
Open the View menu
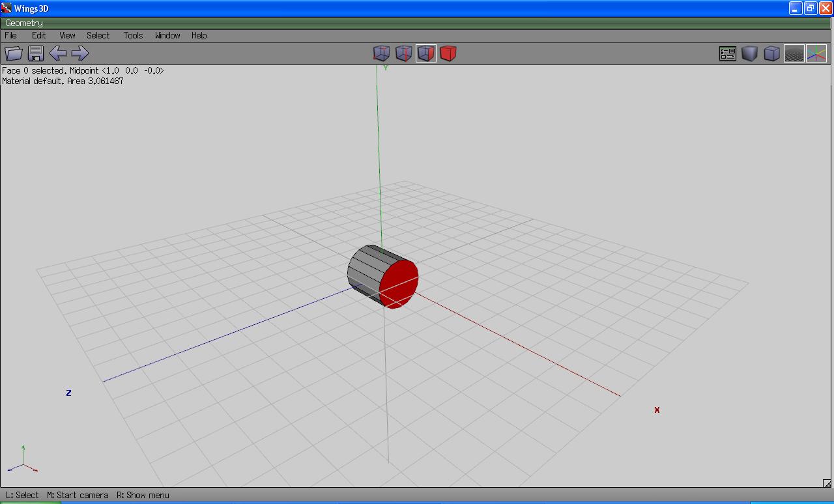(68, 36)
